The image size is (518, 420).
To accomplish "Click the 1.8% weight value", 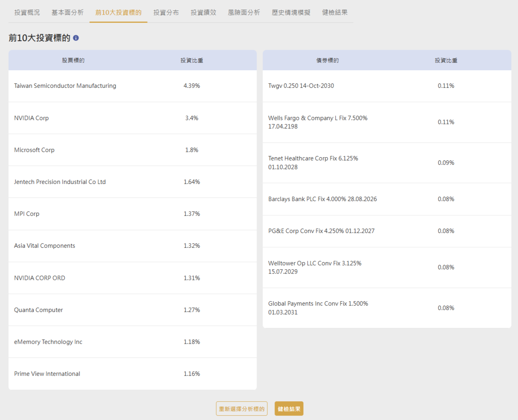I will click(192, 150).
